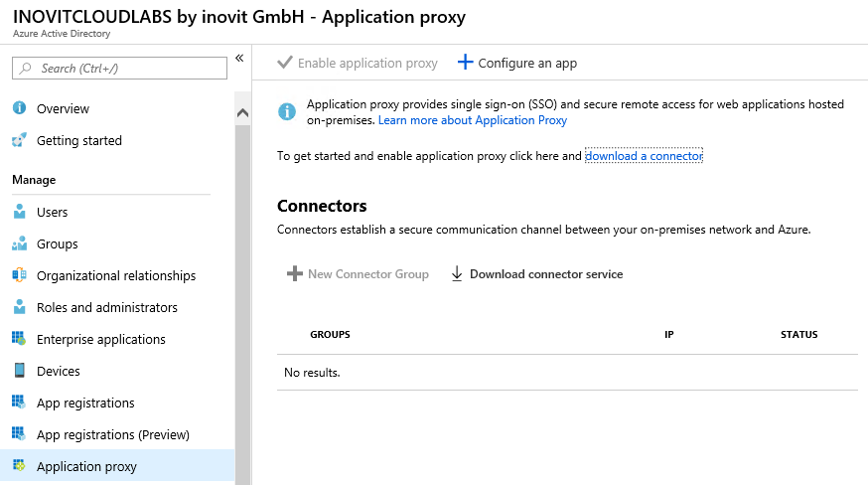Click the STATUS column header

coord(798,334)
